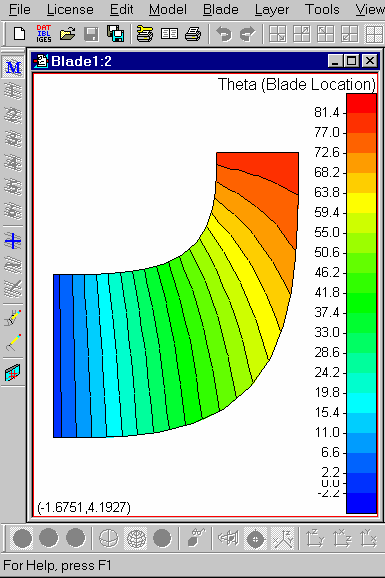Switch to the Z-Y axis view icon
The image size is (385, 578).
[315, 539]
